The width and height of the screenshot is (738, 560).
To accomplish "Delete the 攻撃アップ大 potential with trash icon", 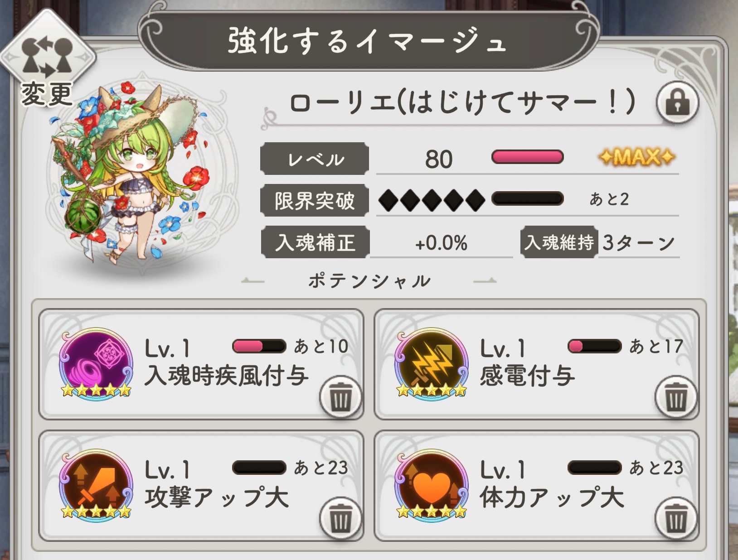I will [x=340, y=518].
